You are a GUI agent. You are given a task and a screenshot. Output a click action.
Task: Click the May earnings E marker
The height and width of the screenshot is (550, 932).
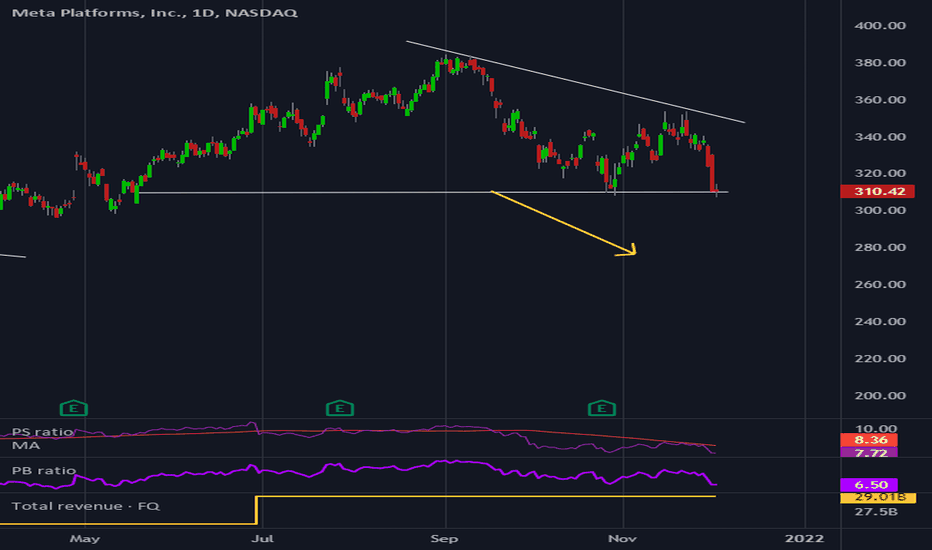pyautogui.click(x=74, y=408)
